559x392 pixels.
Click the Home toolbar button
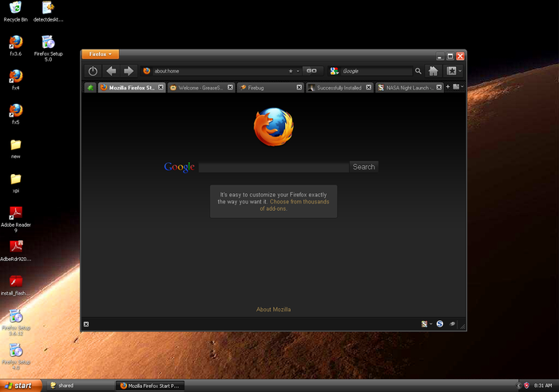[433, 71]
